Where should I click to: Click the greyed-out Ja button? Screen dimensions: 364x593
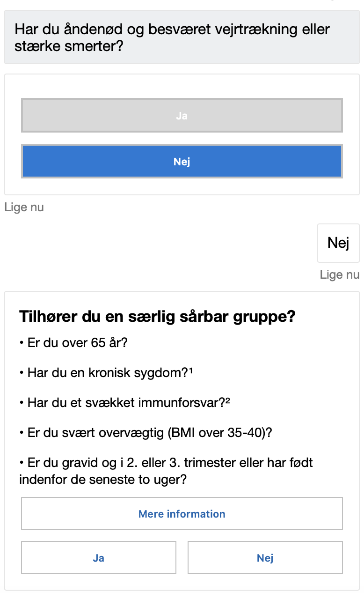pos(182,115)
